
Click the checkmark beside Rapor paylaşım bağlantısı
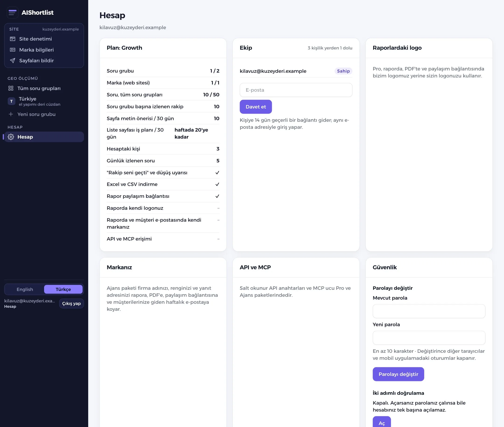pos(217,196)
